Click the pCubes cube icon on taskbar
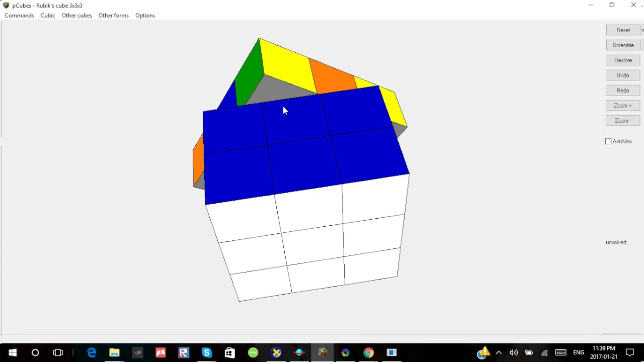 click(x=323, y=352)
